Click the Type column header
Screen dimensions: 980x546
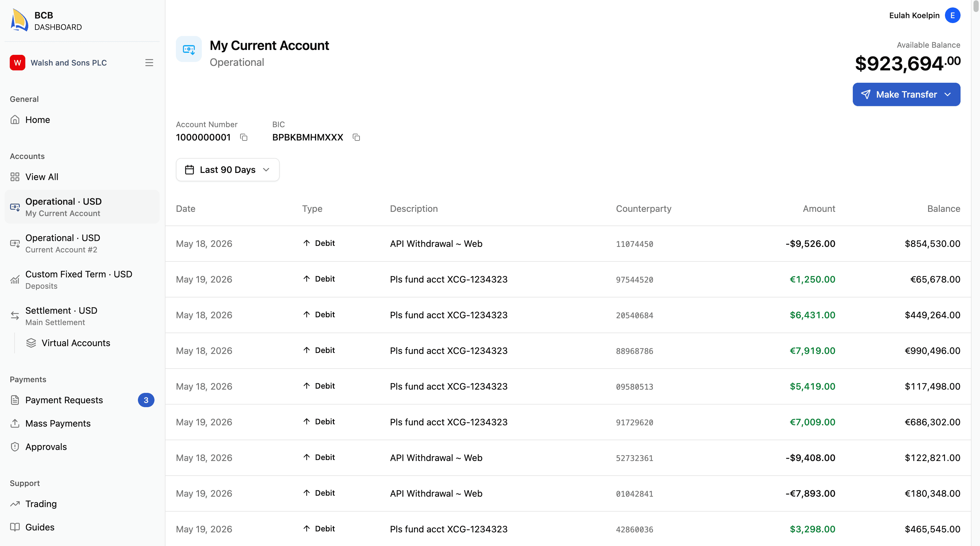pyautogui.click(x=312, y=209)
